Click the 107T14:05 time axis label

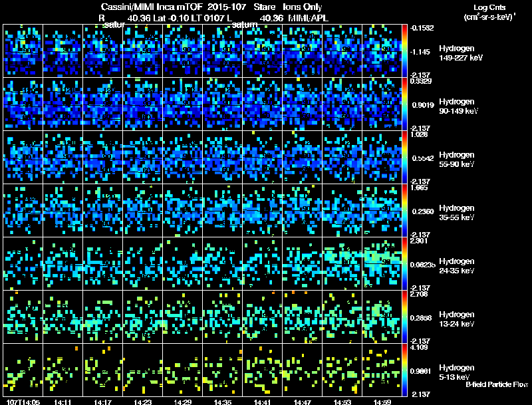[23, 402]
